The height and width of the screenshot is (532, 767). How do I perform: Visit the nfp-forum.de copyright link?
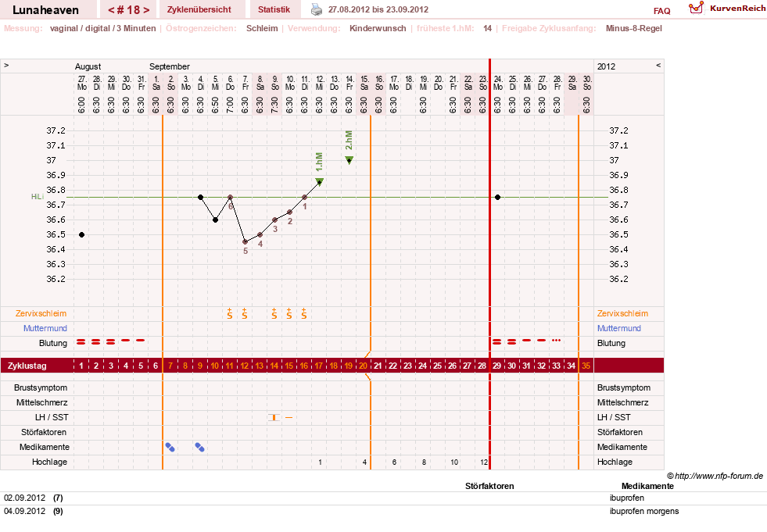[x=715, y=476]
